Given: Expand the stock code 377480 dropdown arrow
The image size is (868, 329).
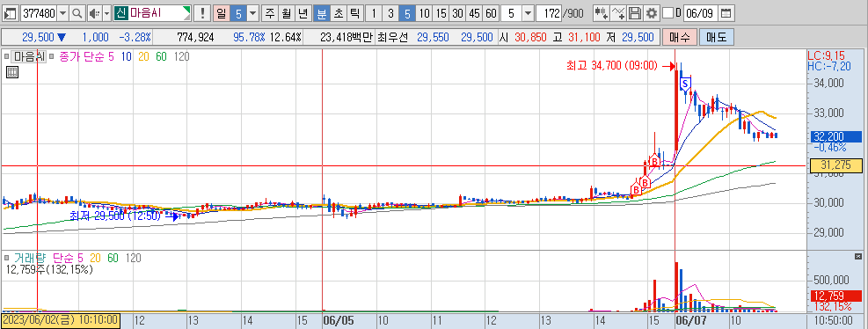Looking at the screenshot, I should pos(62,12).
